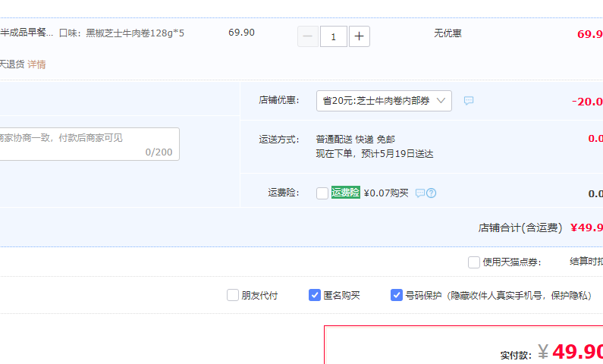Click the green 运费险 badge
Image resolution: width=603 pixels, height=364 pixels.
click(x=345, y=192)
